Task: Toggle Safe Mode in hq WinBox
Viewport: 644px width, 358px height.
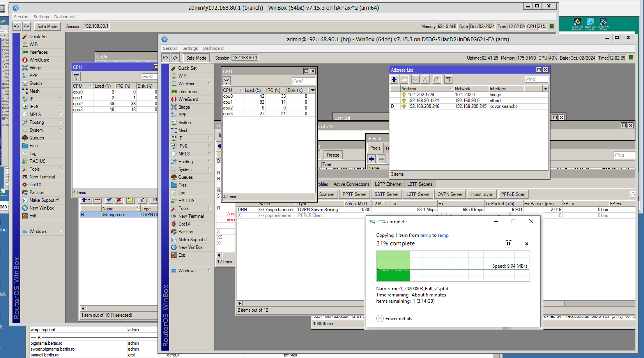Action: pyautogui.click(x=196, y=58)
